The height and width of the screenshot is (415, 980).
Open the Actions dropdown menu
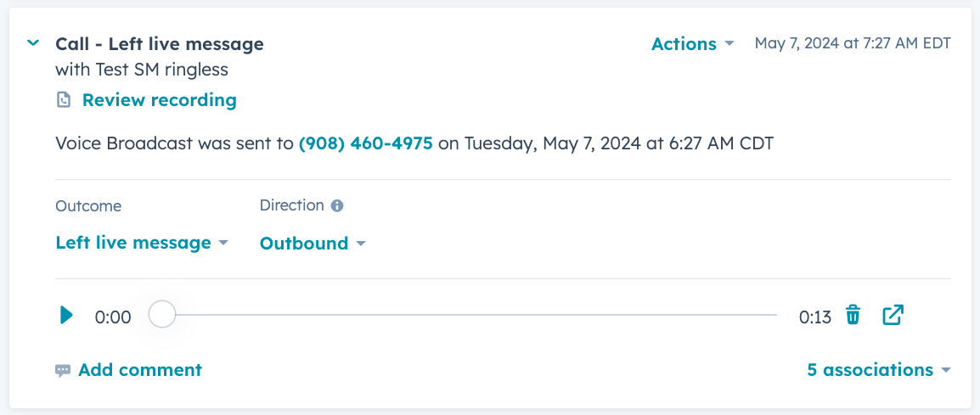click(692, 44)
